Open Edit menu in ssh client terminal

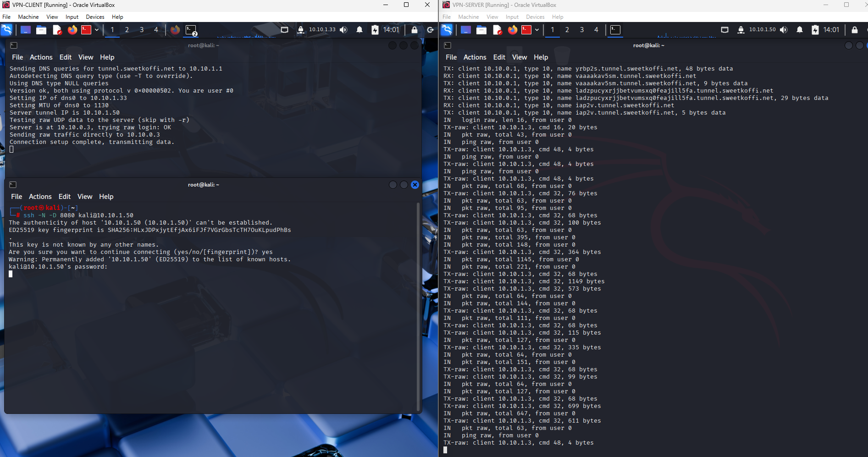[65, 197]
